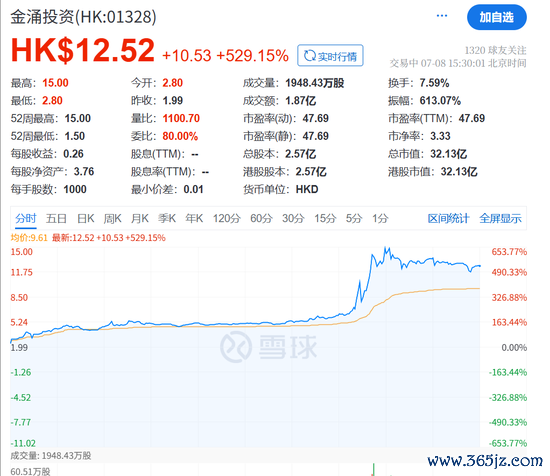Screen dimensions: 550x476
Task: Click the 市净率 value 3.33
Action: coord(440,136)
